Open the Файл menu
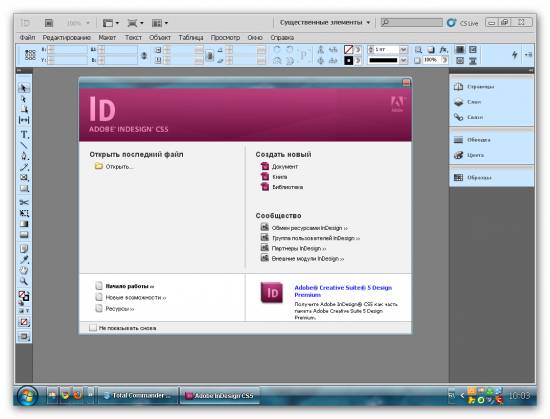 tap(27, 38)
